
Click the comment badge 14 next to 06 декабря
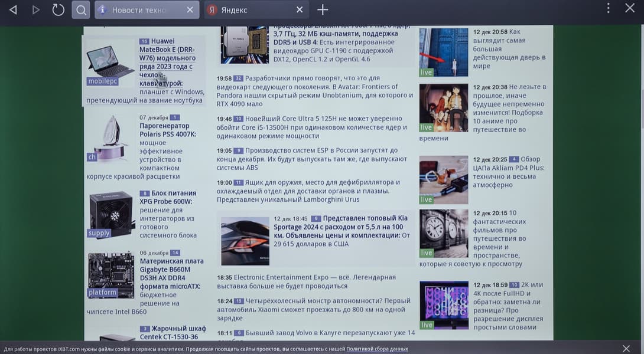tap(175, 253)
